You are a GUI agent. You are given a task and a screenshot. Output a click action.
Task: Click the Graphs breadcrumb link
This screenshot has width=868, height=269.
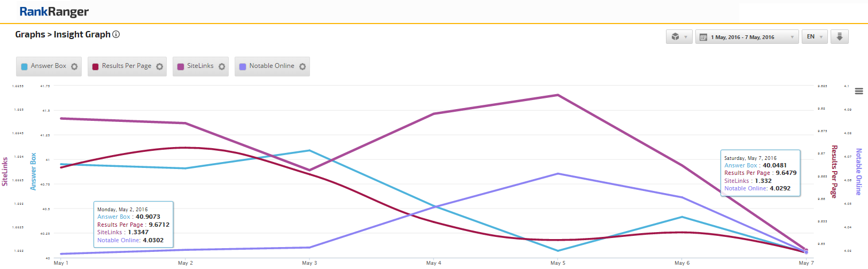(30, 34)
